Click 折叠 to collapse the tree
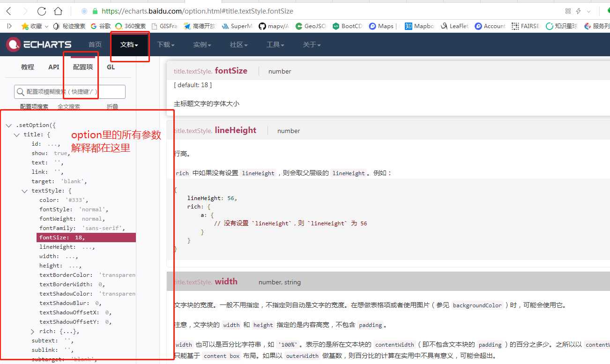The height and width of the screenshot is (364, 610). tap(112, 106)
